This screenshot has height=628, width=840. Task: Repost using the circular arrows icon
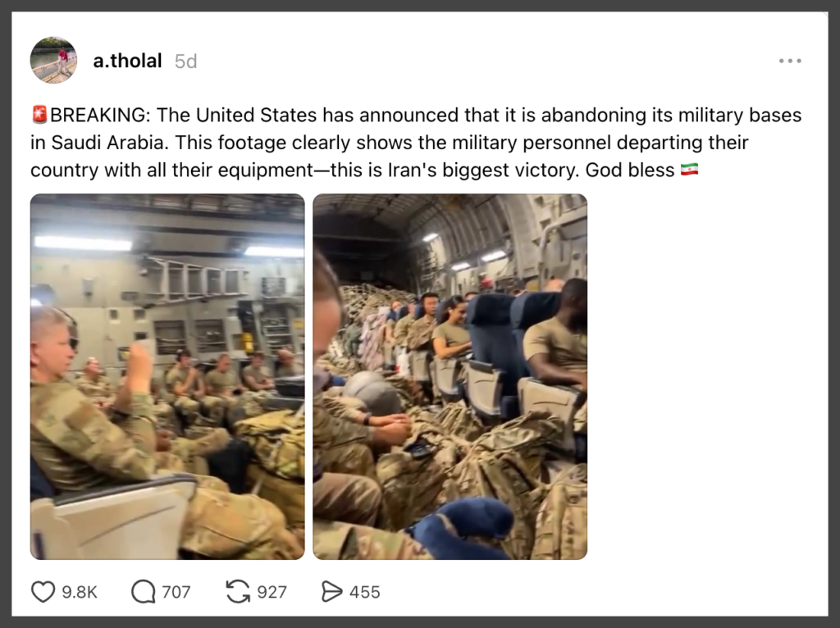click(x=238, y=591)
